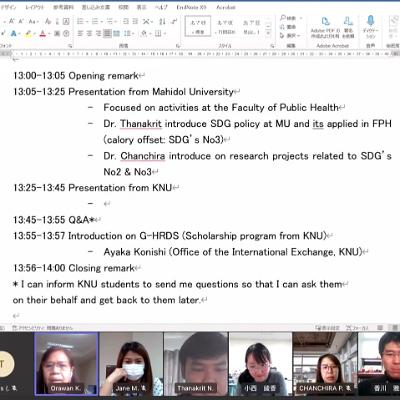The width and height of the screenshot is (400, 400).
Task: Align text left in paragraph group
Action: pos(80,33)
